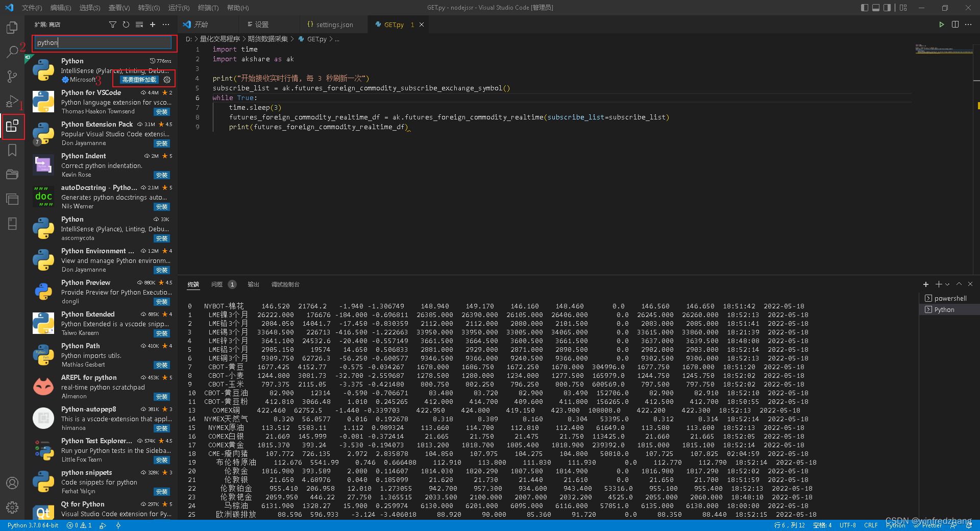Viewport: 980px width, 531px height.
Task: Close the terminal panel
Action: pyautogui.click(x=970, y=284)
